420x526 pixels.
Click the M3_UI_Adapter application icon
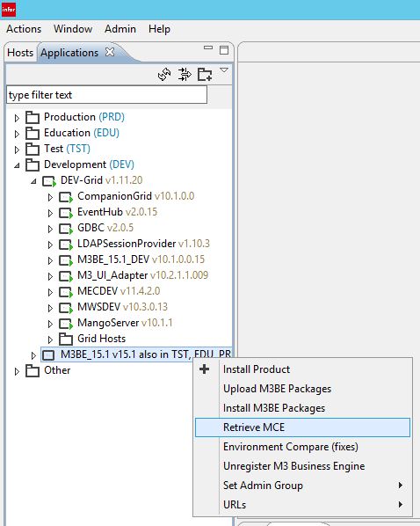[x=66, y=276]
